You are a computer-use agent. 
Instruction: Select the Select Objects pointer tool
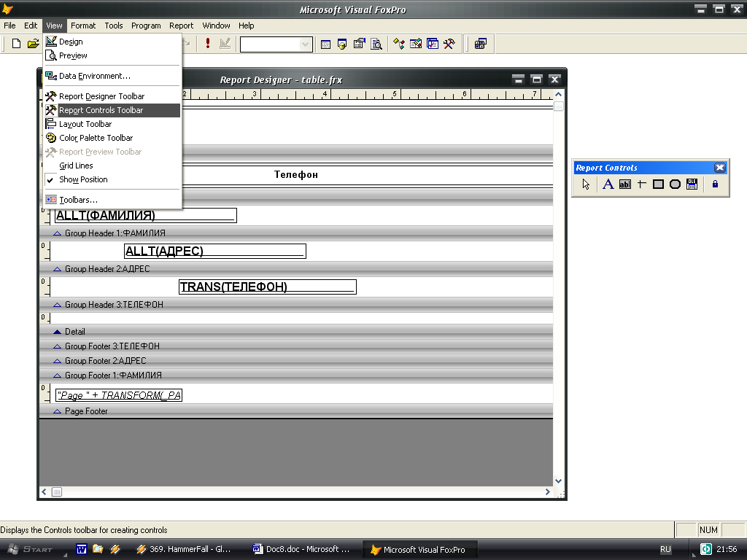(x=586, y=184)
